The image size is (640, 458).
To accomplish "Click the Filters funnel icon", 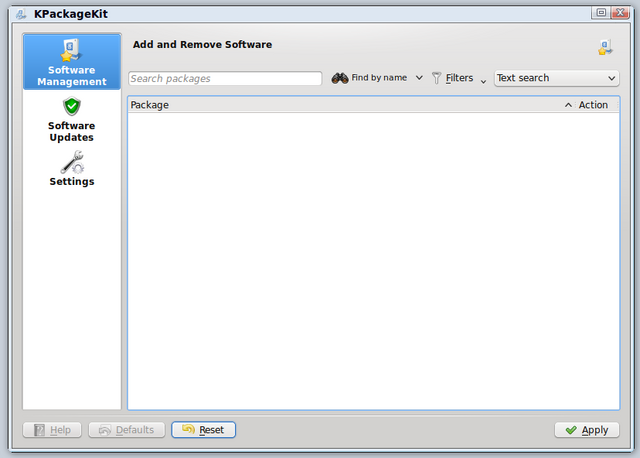I will 436,78.
